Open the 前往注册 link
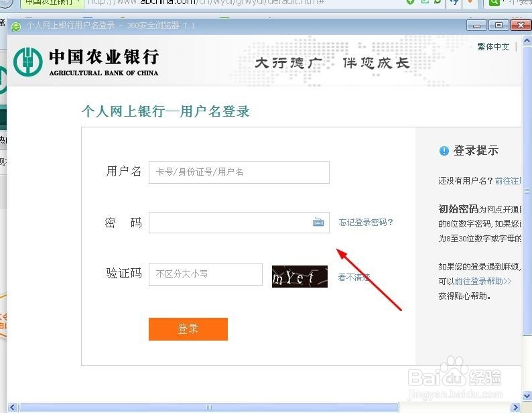The width and height of the screenshot is (532, 413). click(508, 181)
